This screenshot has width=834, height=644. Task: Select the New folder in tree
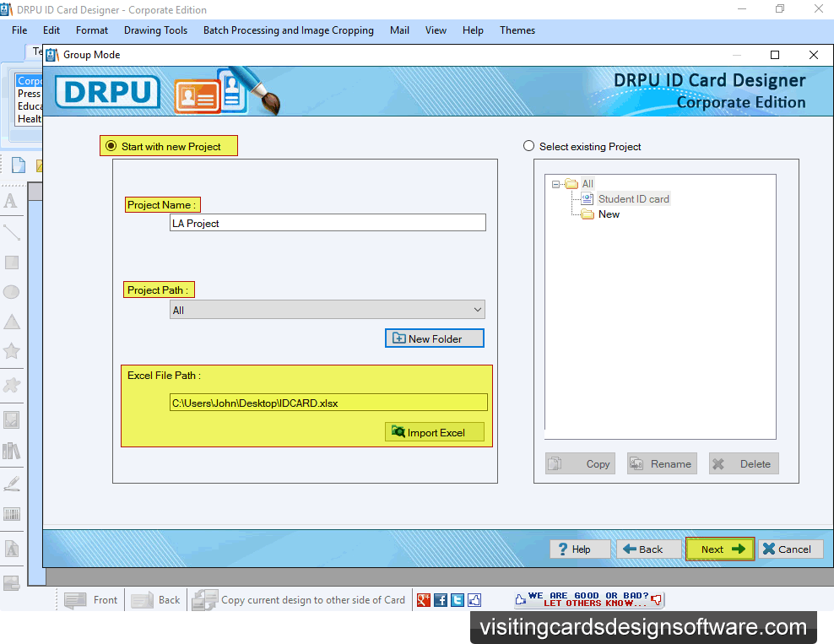click(x=608, y=214)
